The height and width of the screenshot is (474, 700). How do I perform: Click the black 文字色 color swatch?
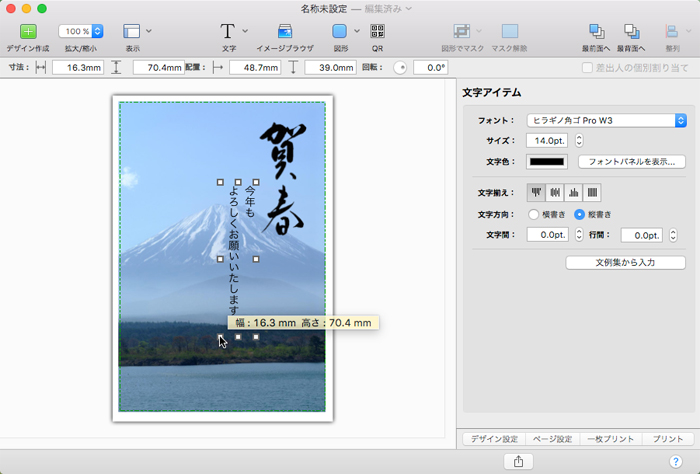point(547,161)
